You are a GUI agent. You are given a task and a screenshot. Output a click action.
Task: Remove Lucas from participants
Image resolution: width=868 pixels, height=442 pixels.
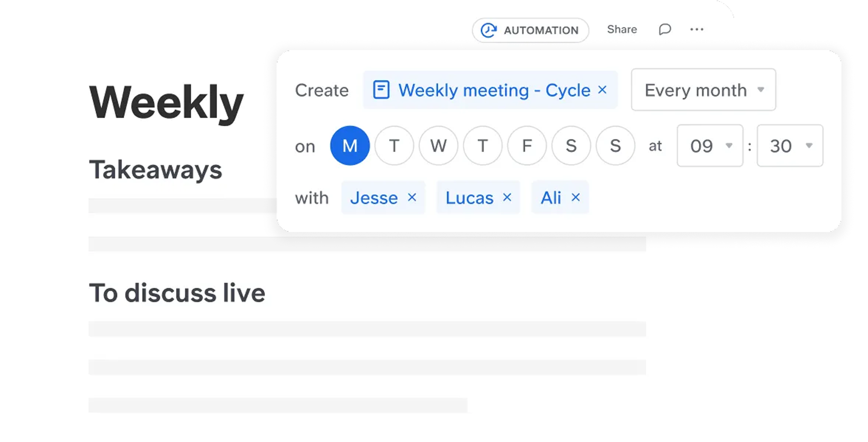(507, 198)
